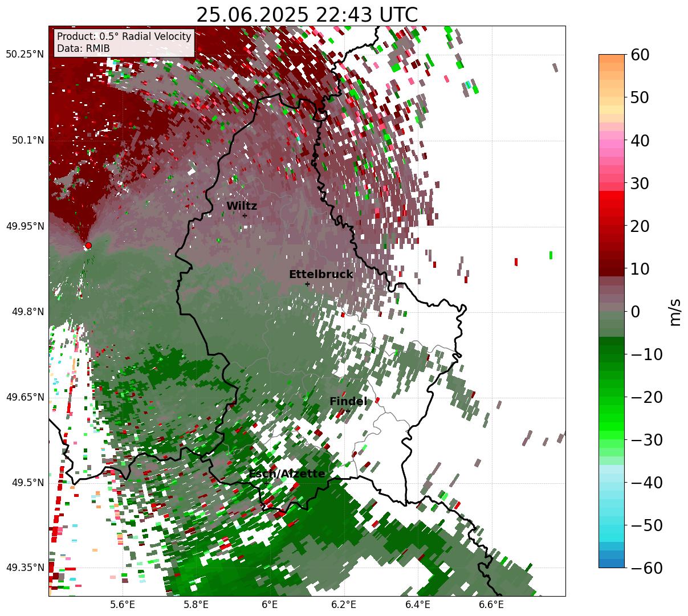Click the 6.6°E longitude tick label
Viewport: 688px width, 616px height.
491,605
